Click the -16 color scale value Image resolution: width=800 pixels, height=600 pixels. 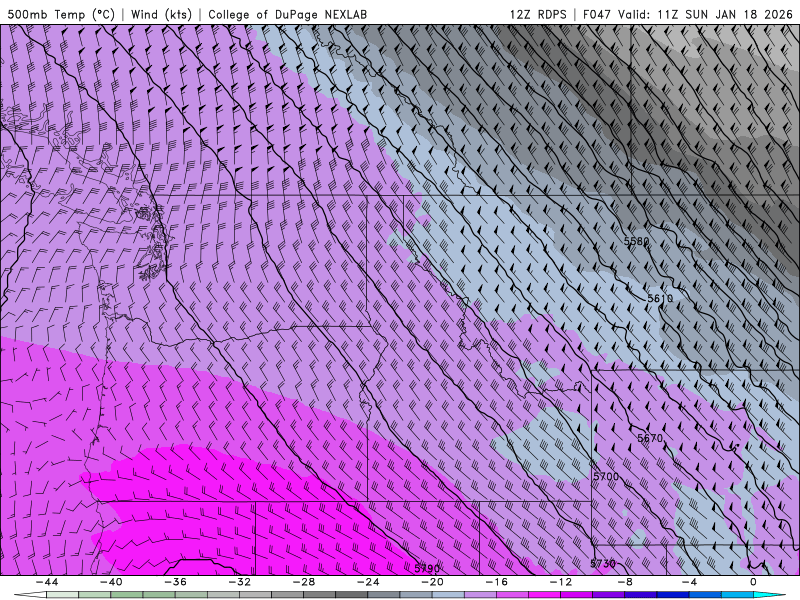[x=496, y=582]
